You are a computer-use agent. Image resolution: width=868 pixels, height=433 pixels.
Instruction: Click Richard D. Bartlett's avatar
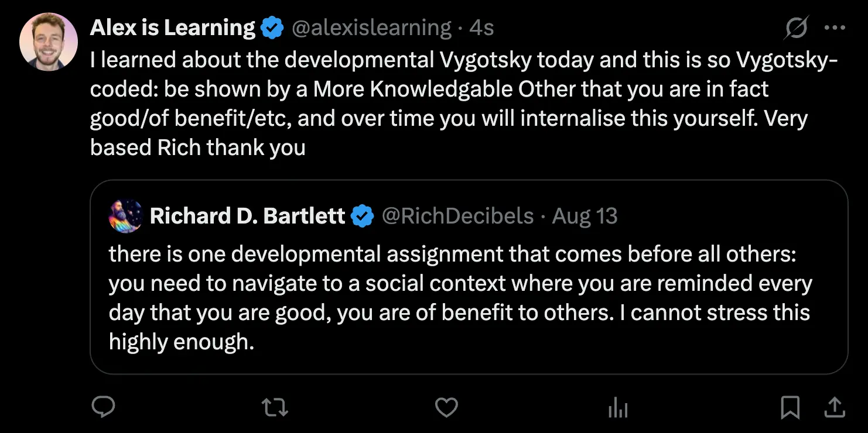[125, 216]
